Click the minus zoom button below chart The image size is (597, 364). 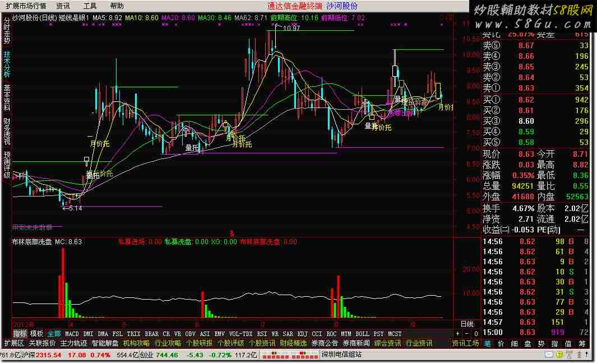pos(466,334)
